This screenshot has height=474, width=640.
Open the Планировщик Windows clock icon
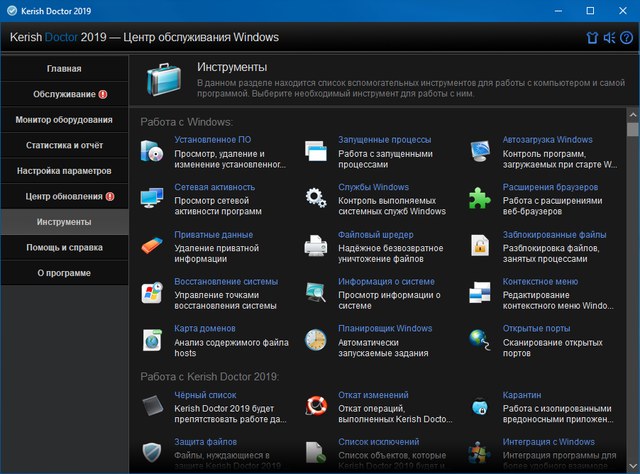(316, 339)
